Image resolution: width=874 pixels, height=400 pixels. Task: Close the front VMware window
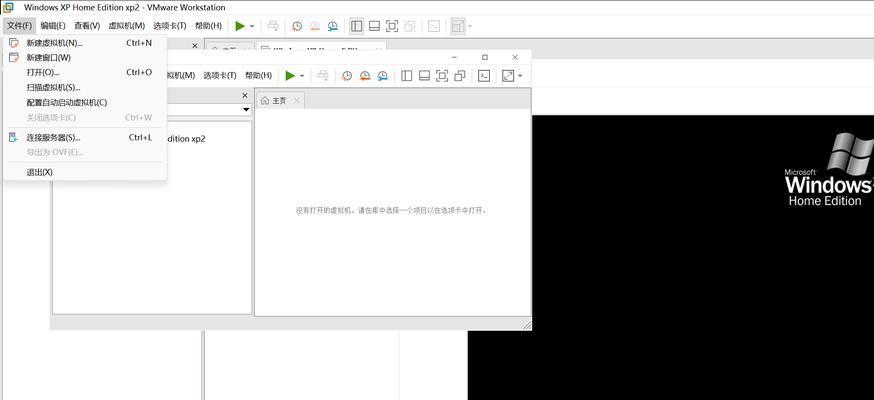click(x=515, y=57)
